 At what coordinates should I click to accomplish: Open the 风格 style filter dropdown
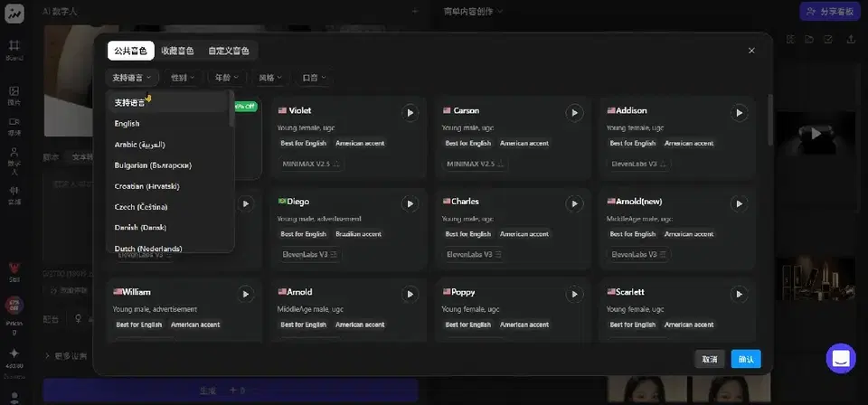pos(270,78)
